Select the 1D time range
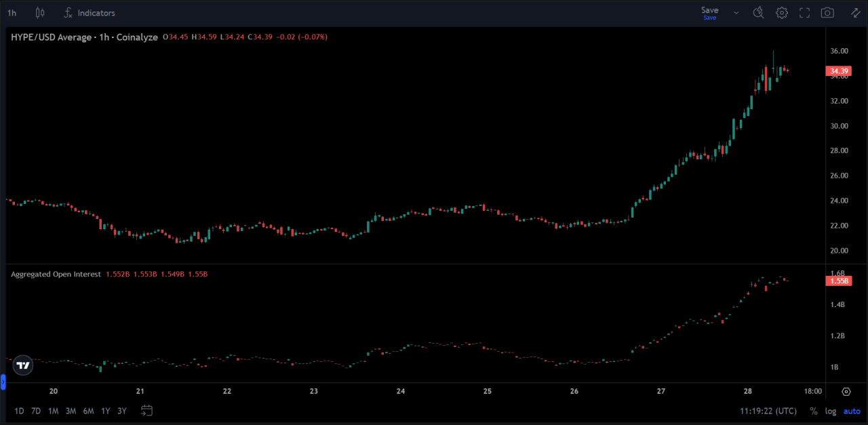Viewport: 868px width, 425px height. click(19, 411)
